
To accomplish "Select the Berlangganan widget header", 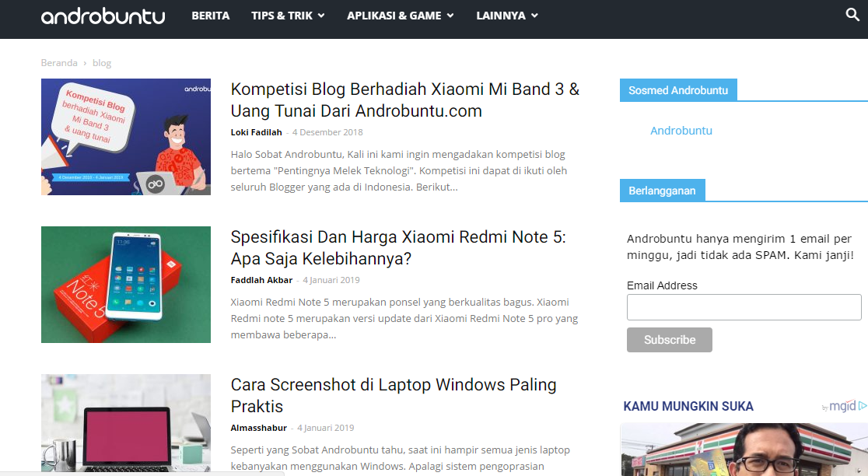I will click(662, 191).
